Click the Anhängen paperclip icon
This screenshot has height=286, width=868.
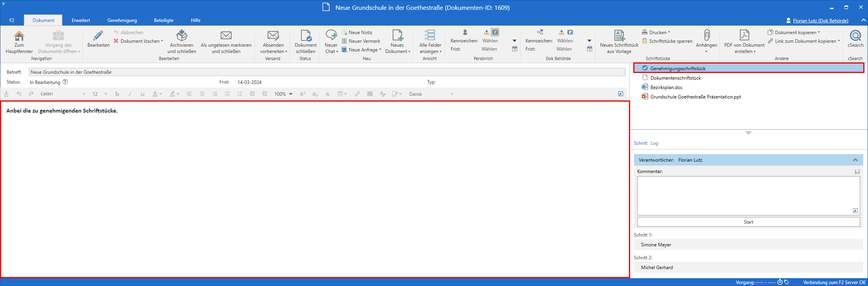(x=707, y=35)
